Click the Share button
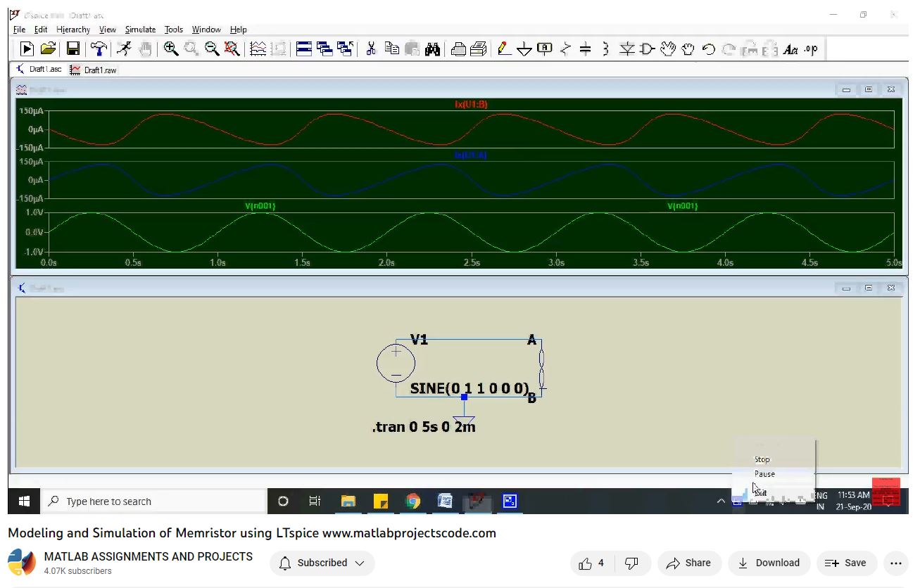 (x=688, y=563)
